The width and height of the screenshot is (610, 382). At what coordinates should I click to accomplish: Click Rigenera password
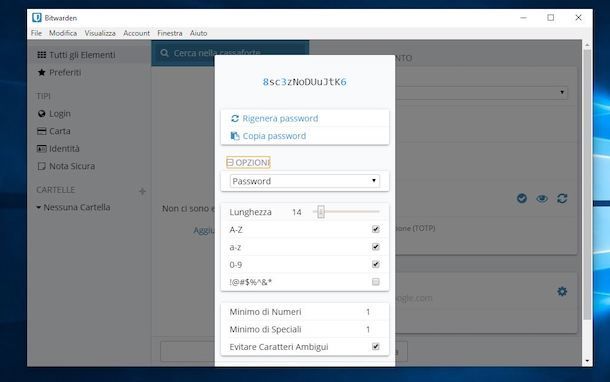tap(280, 118)
